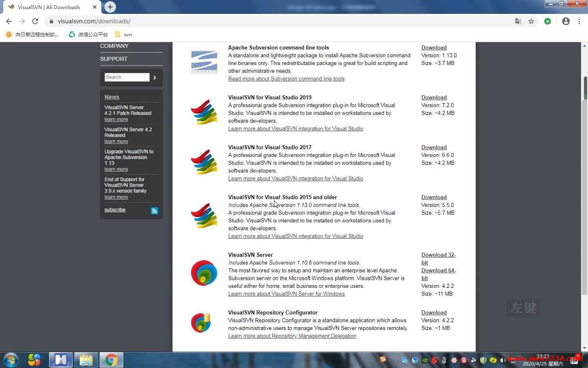Switch to the Chrome icon in taskbar
588x368 pixels.
coord(111,360)
